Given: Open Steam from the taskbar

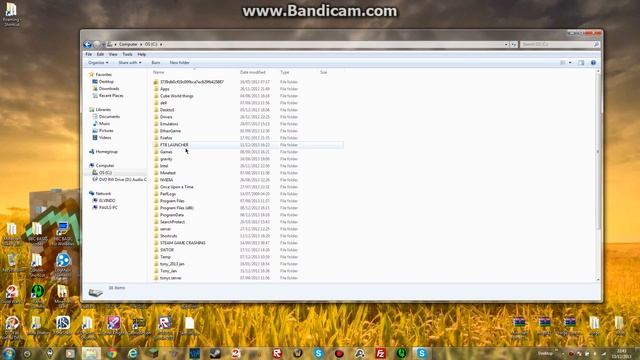Looking at the screenshot, I should click(215, 353).
